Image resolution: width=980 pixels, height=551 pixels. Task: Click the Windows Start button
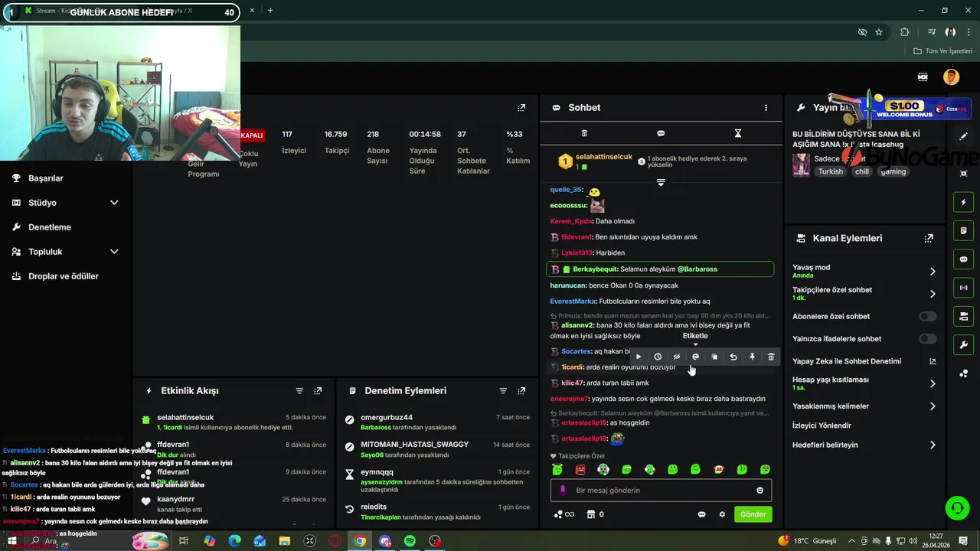point(11,541)
